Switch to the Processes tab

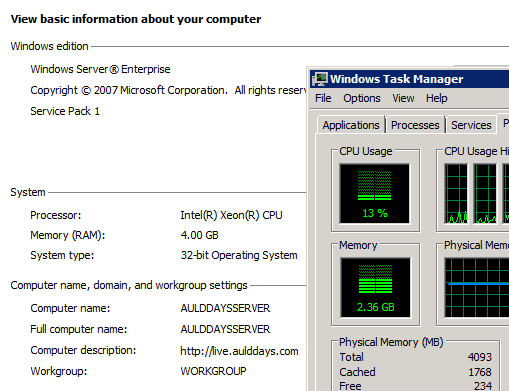[415, 125]
